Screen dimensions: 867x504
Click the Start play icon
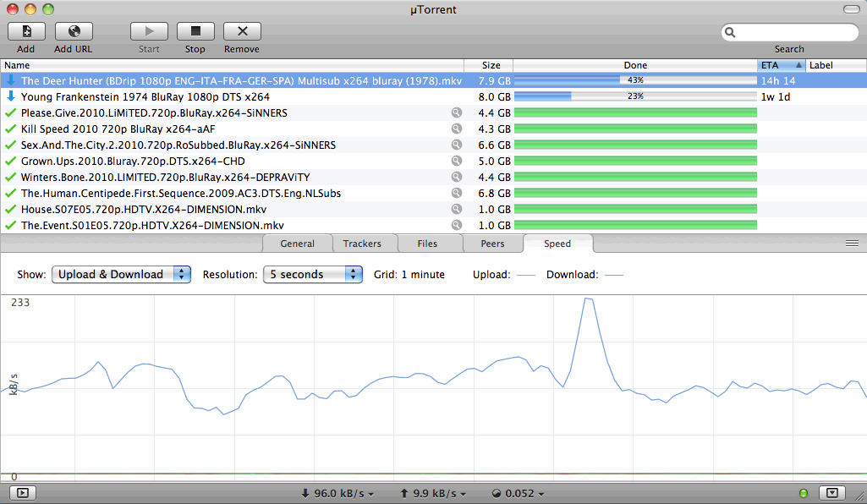click(x=149, y=31)
